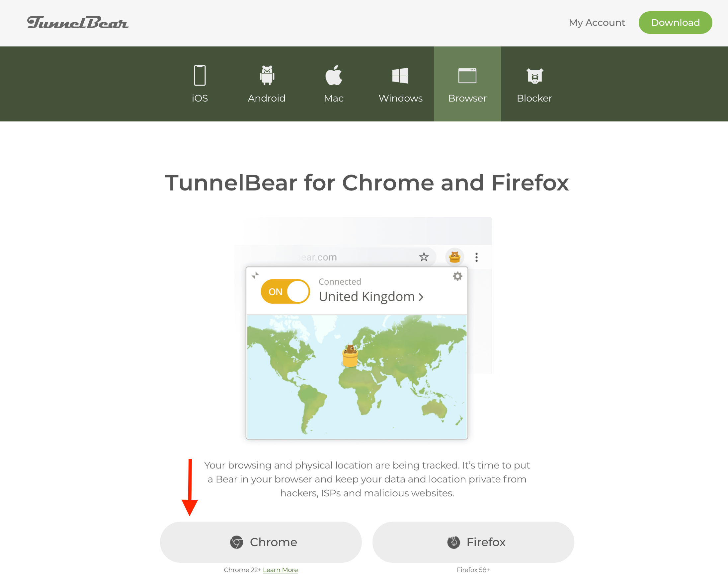Image resolution: width=728 pixels, height=586 pixels.
Task: Select the Blocker platform tab
Action: (x=534, y=84)
